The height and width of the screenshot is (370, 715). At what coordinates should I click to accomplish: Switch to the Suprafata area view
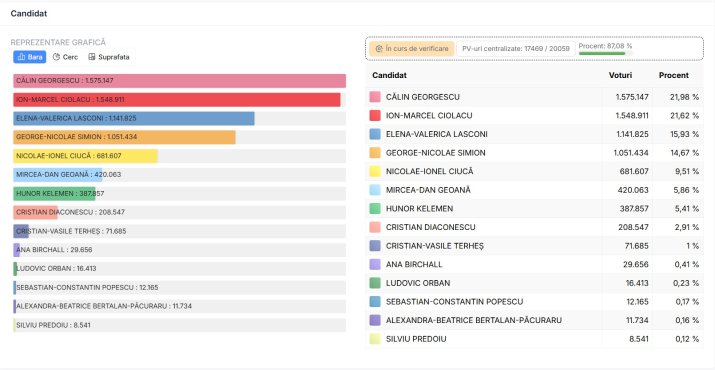tap(109, 57)
